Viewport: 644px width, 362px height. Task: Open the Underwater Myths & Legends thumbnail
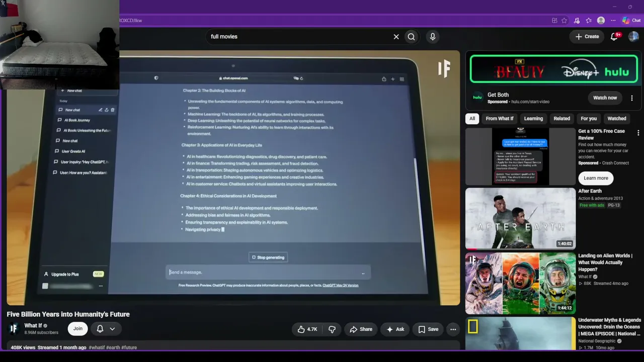click(x=520, y=333)
